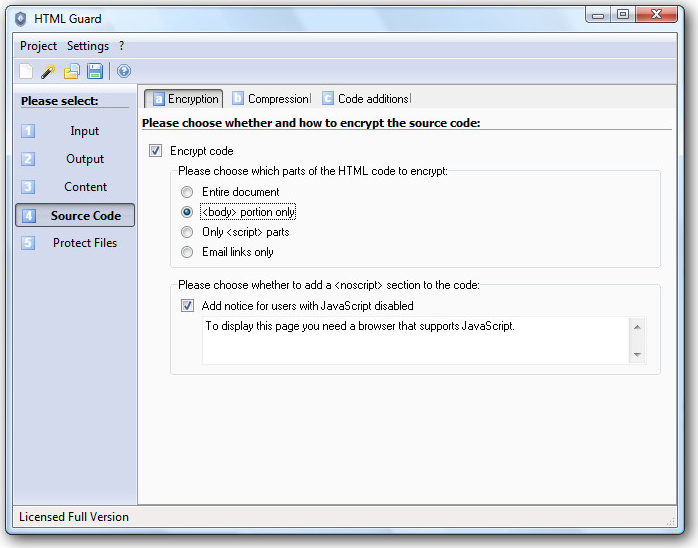Screen dimensions: 698x548
Task: Click the HTML Guard shield title icon
Action: [20, 19]
